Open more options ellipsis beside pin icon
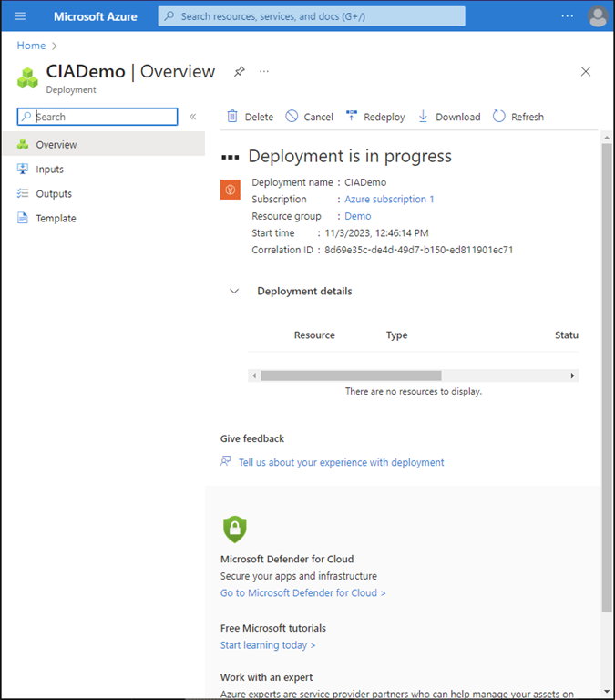Viewport: 615px width, 700px height. (264, 71)
